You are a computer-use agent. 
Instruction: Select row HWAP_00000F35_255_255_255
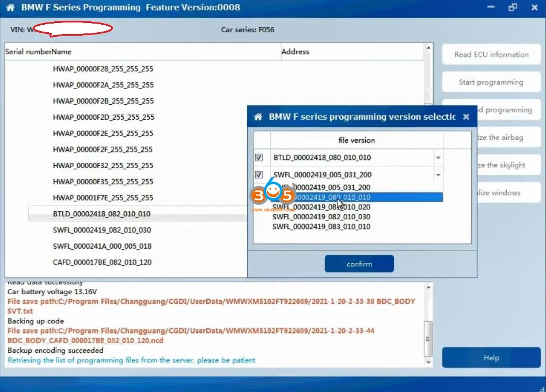click(103, 181)
